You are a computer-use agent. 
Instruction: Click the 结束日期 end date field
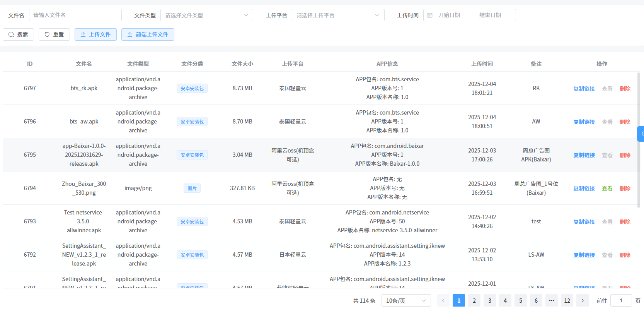click(490, 15)
